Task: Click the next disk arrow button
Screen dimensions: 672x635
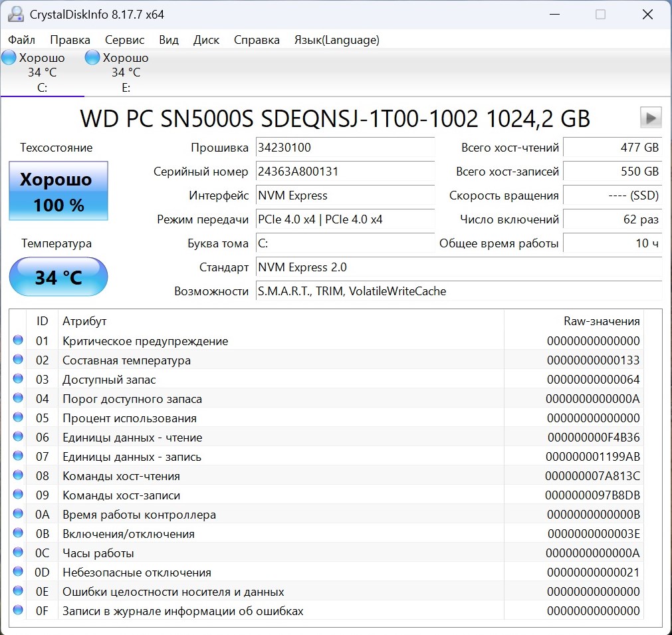Action: point(651,118)
